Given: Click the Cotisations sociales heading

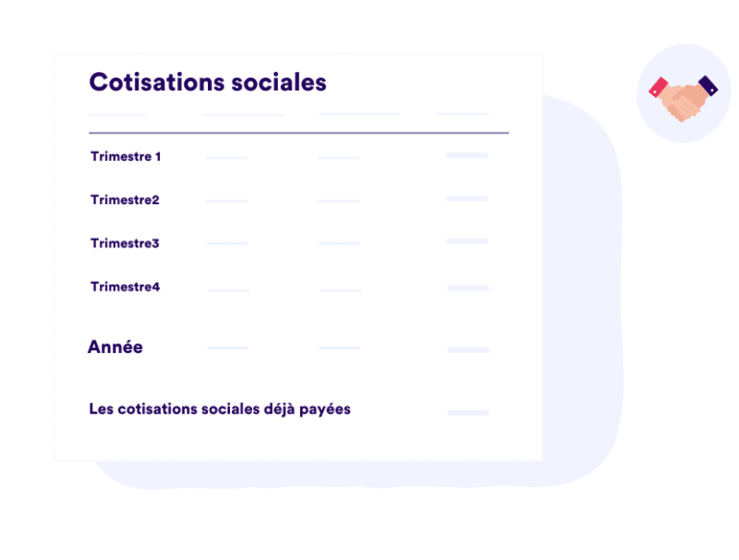Looking at the screenshot, I should pyautogui.click(x=208, y=83).
